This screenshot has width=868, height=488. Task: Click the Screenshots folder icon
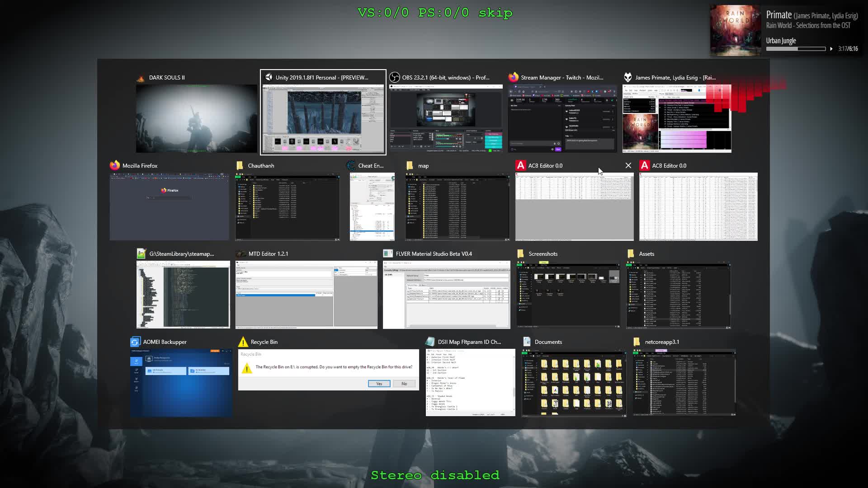[521, 253]
